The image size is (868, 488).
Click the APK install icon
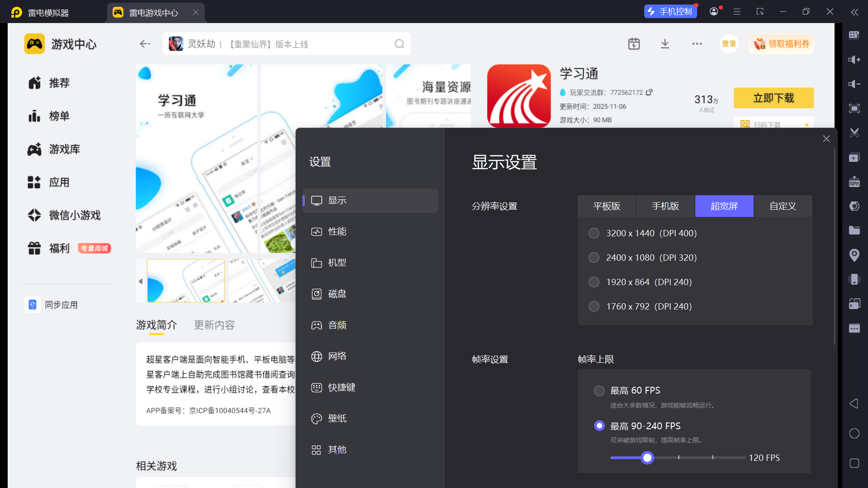(854, 182)
